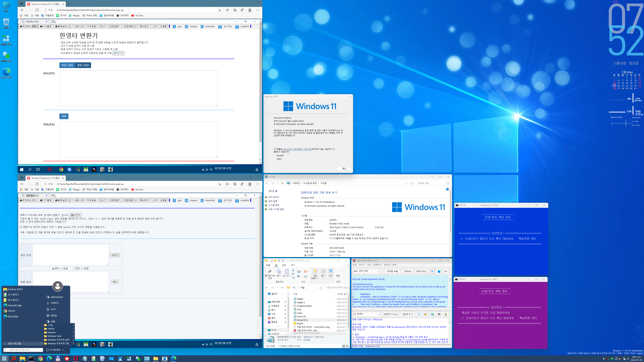Click the command prompt icon on the taskbar

coord(31,358)
